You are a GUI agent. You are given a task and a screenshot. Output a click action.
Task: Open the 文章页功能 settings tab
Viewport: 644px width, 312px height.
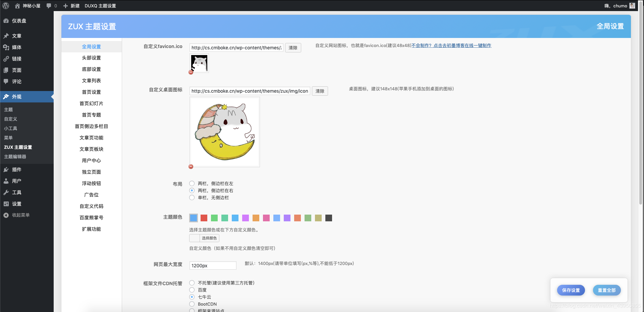pyautogui.click(x=92, y=138)
